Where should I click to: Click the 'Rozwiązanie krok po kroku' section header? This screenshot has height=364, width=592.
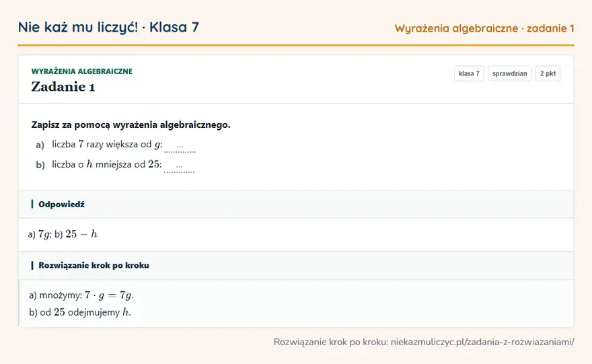(296, 266)
